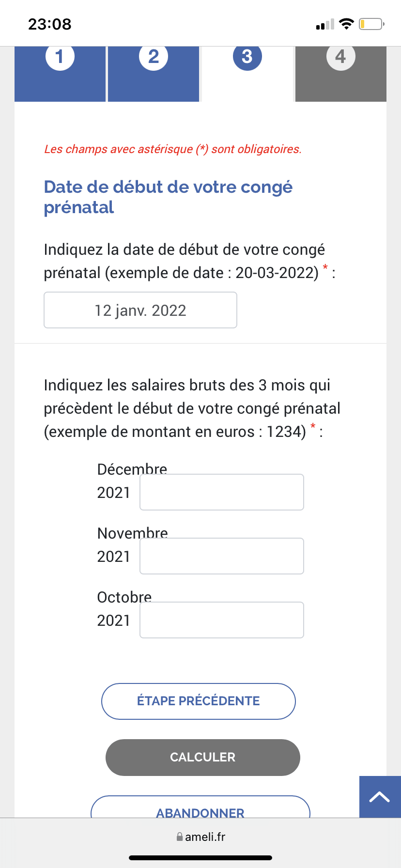Open the greyed step 4 tab
This screenshot has height=868, width=401.
coord(340,73)
